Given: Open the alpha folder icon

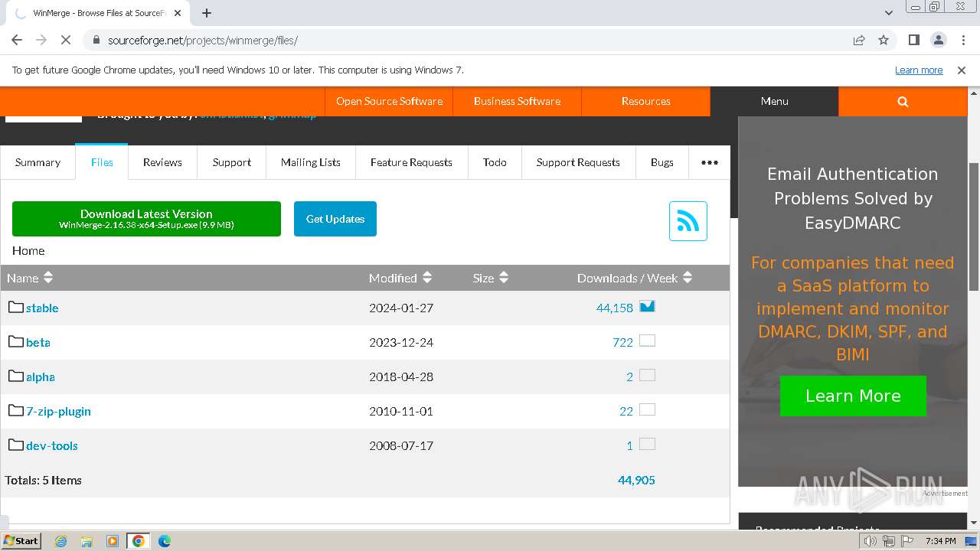Looking at the screenshot, I should (x=16, y=376).
